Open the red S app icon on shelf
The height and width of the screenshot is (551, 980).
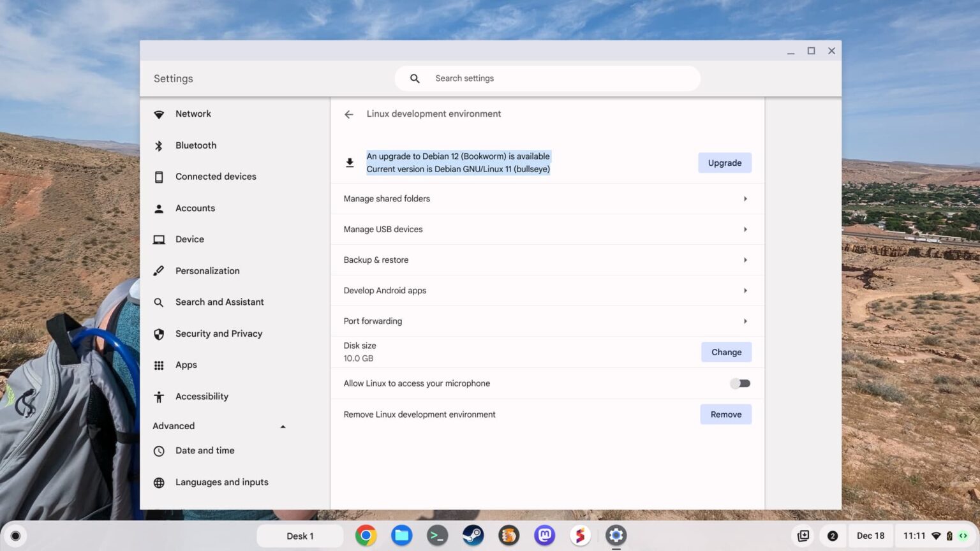click(x=580, y=536)
